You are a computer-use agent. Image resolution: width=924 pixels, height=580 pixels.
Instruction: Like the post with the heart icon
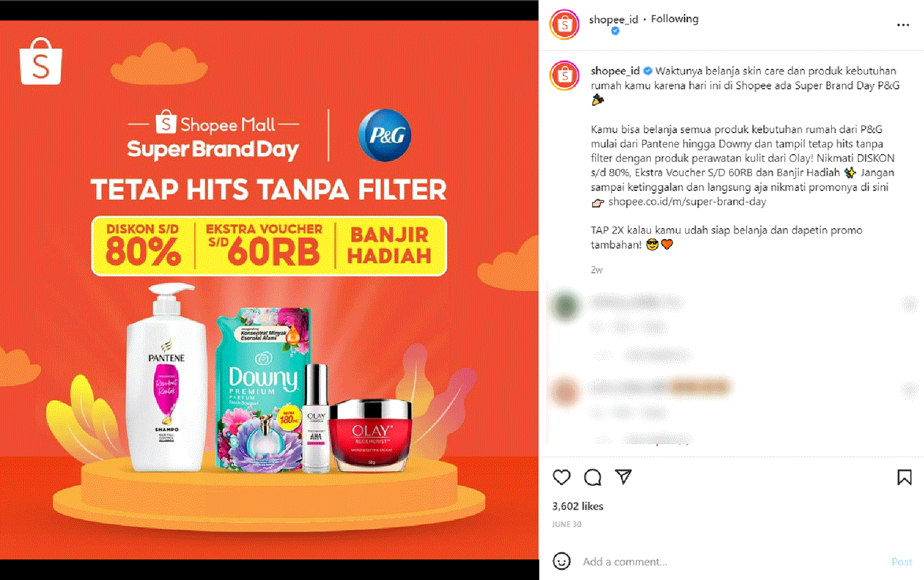pyautogui.click(x=561, y=477)
